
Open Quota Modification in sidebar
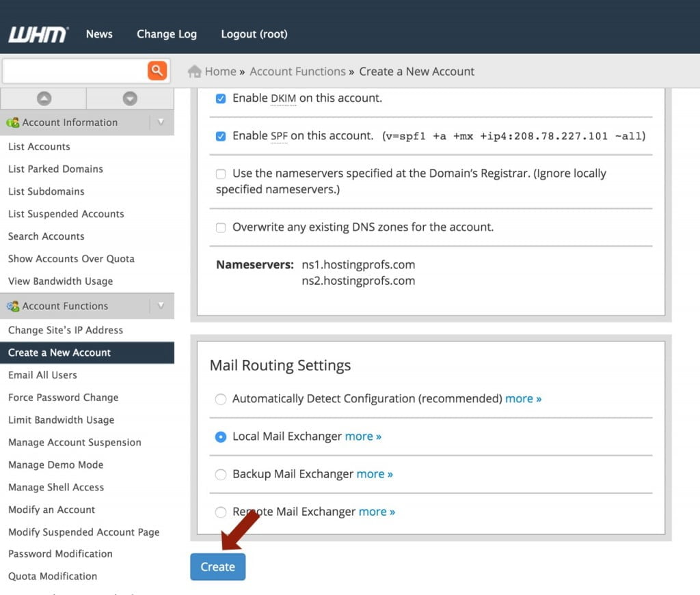point(53,577)
